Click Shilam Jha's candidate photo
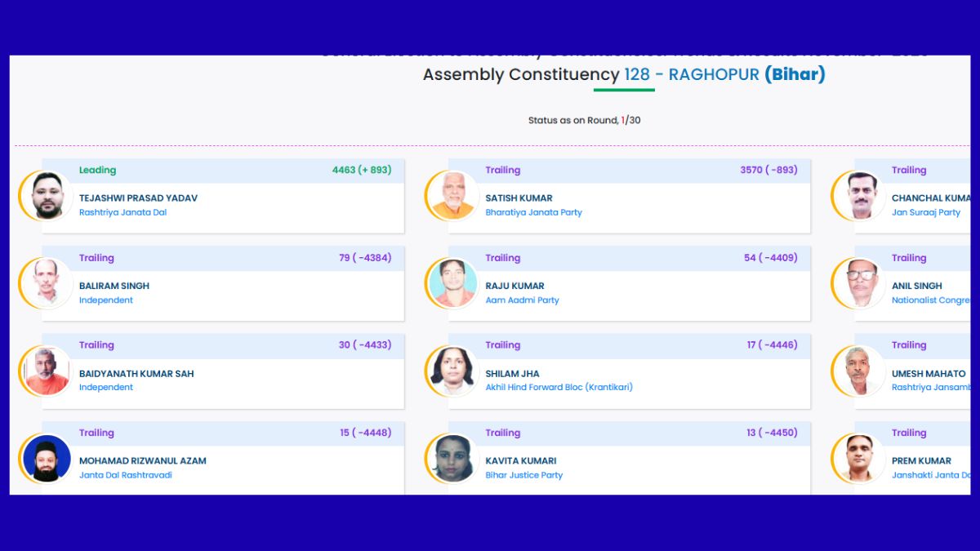Screen dimensions: 980x551 pos(453,371)
